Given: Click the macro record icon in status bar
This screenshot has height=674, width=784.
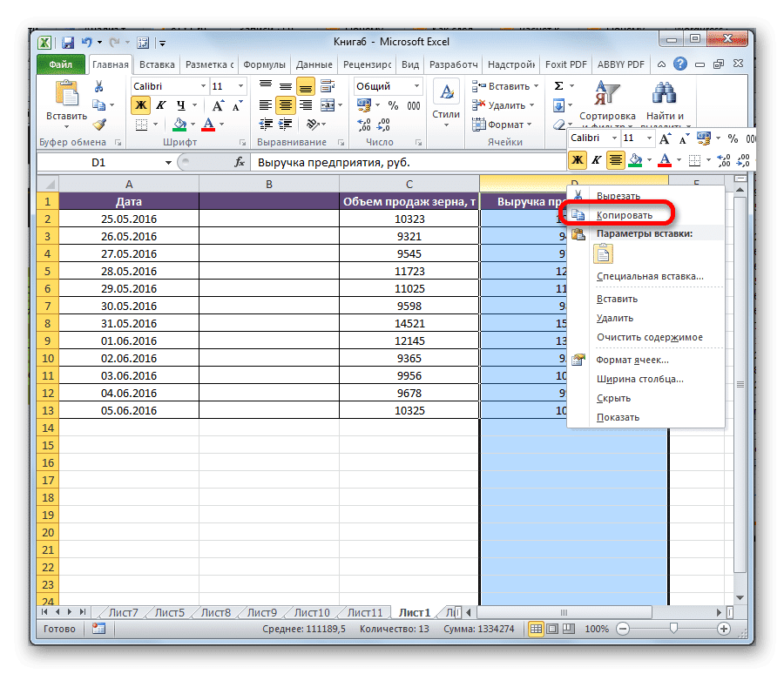Looking at the screenshot, I should click(99, 629).
